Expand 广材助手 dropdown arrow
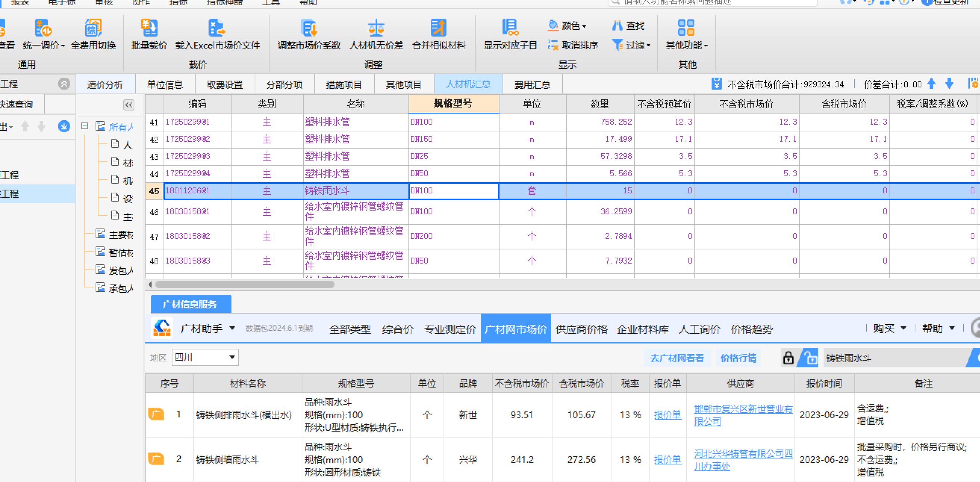The width and height of the screenshot is (980, 482). 232,328
